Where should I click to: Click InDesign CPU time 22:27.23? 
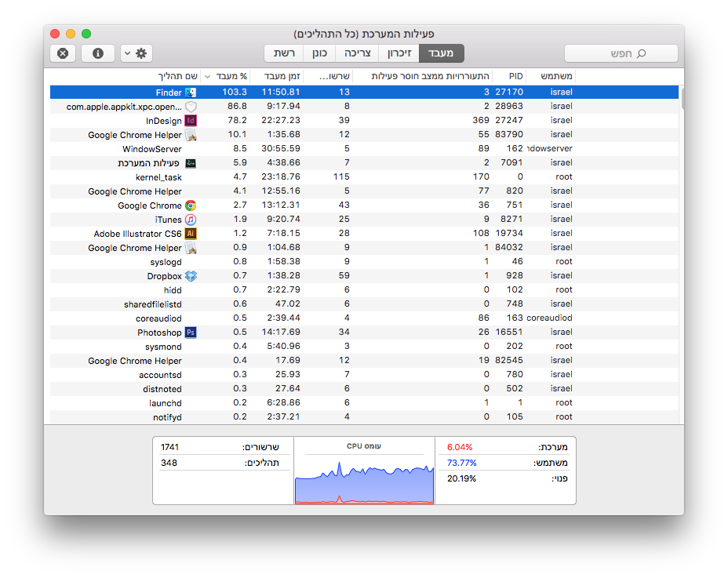[280, 120]
